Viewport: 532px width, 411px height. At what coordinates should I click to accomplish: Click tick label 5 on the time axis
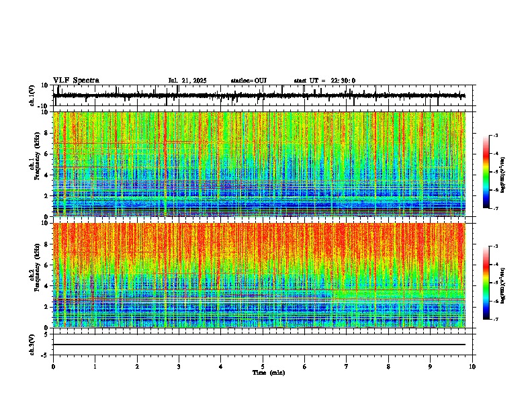pos(263,367)
